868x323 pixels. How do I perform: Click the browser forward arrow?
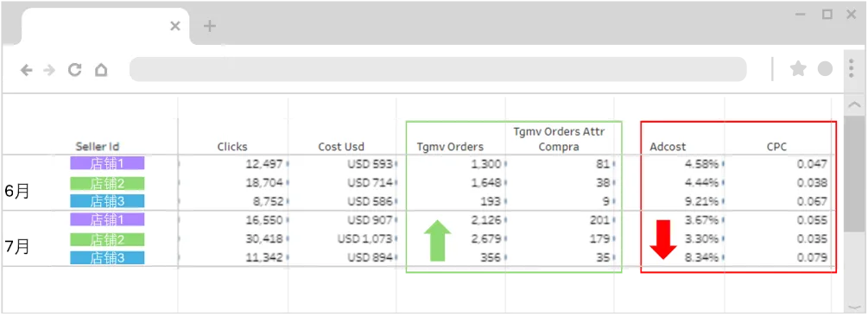[50, 70]
